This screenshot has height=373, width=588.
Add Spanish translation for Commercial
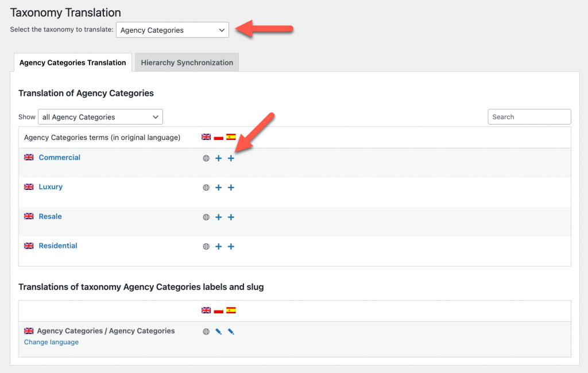(x=231, y=158)
